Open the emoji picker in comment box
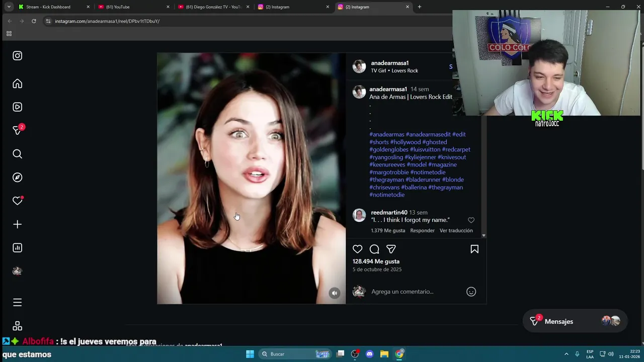The width and height of the screenshot is (644, 362). tap(471, 292)
